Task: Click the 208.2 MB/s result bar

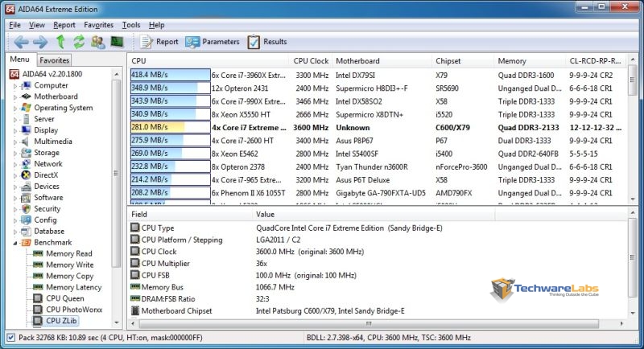Action: tap(170, 192)
